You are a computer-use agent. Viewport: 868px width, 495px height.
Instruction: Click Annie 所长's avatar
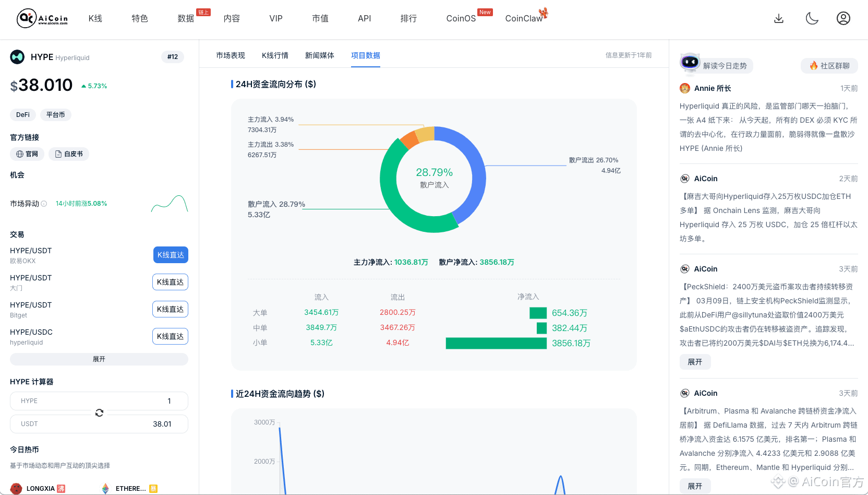(x=684, y=88)
